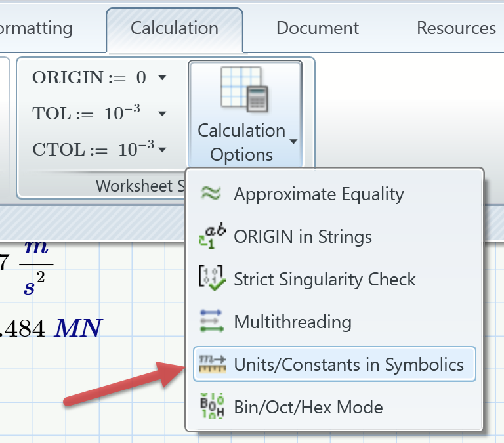Image resolution: width=504 pixels, height=443 pixels.
Task: Collapse the Calculation Options dropdown arrow
Action: (x=293, y=142)
